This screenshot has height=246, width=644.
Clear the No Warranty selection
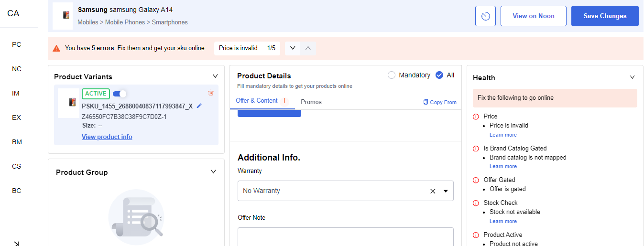tap(433, 191)
